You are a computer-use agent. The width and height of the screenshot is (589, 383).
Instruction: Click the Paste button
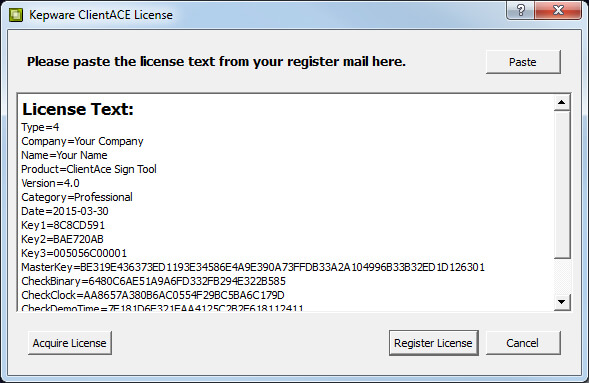[523, 62]
